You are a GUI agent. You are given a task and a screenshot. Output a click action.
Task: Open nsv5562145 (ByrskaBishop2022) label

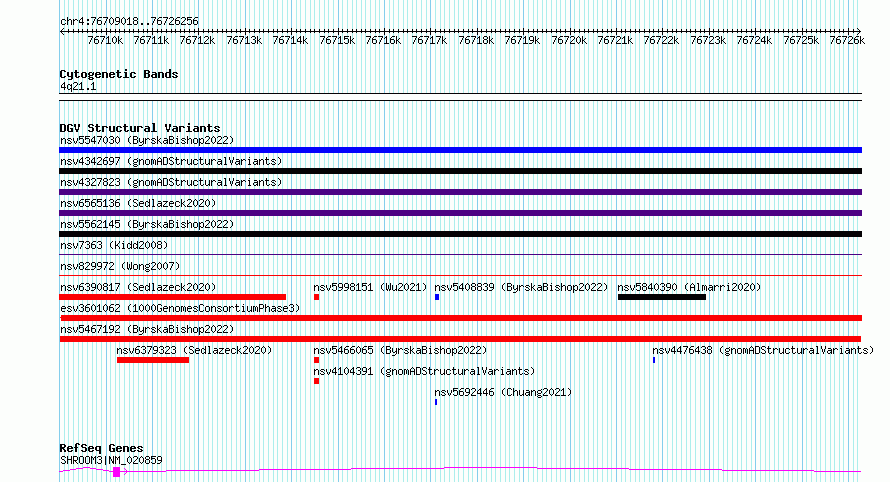[x=147, y=224]
